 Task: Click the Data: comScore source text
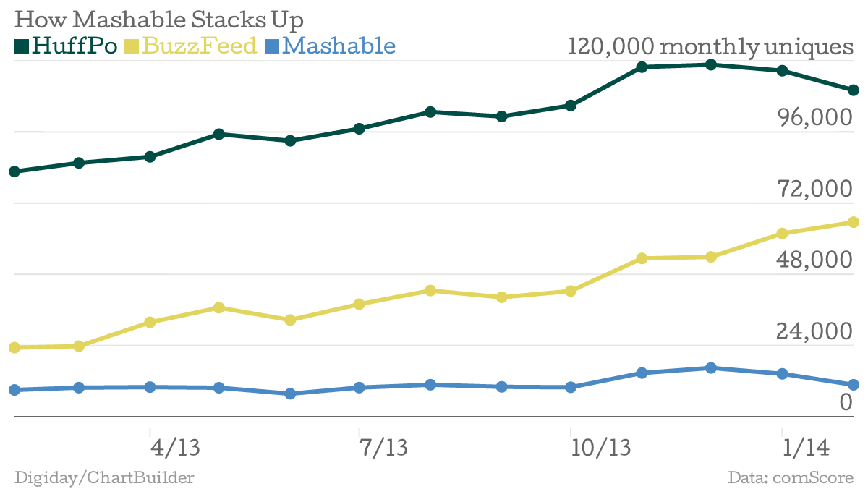click(x=791, y=477)
